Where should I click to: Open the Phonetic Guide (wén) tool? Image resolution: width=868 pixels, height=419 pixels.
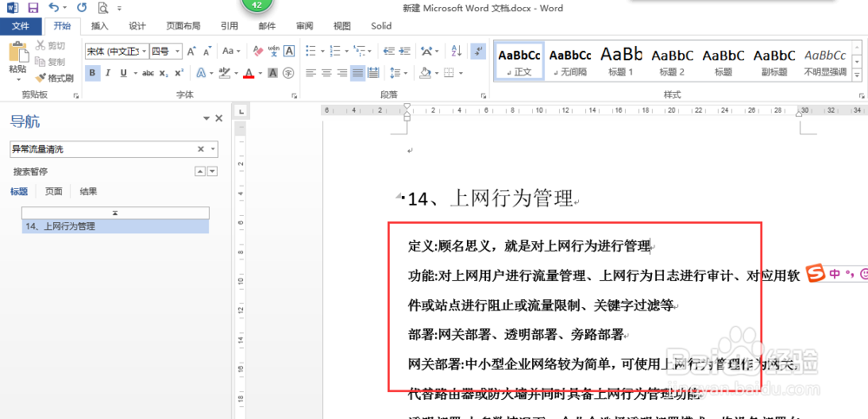point(273,51)
